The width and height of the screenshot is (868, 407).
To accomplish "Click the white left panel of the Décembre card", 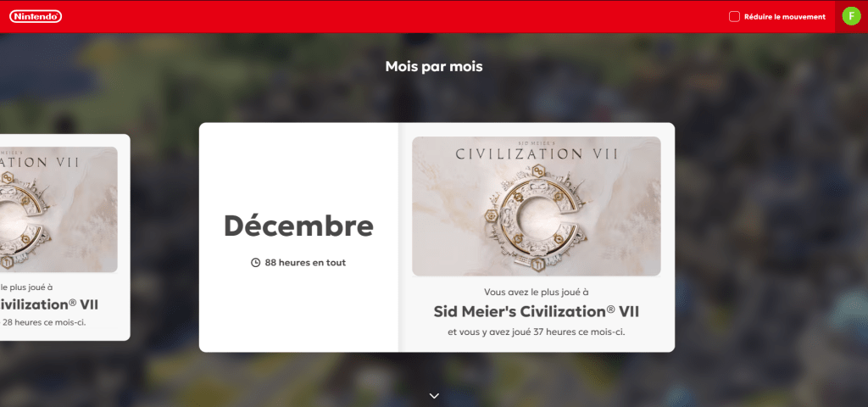I will click(x=298, y=166).
